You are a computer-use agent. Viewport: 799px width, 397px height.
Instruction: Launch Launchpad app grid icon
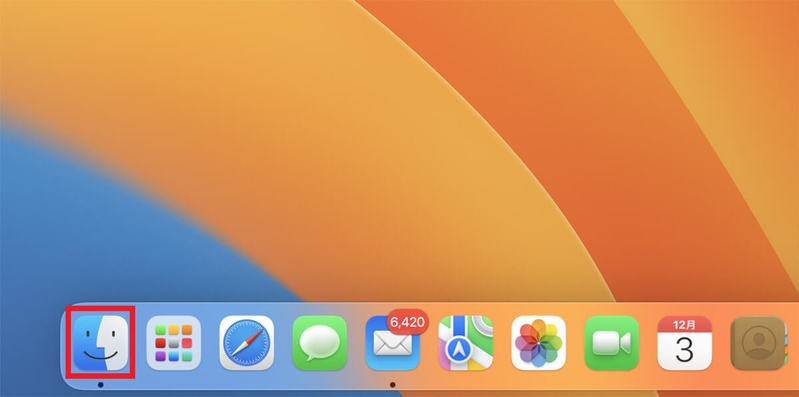point(173,342)
